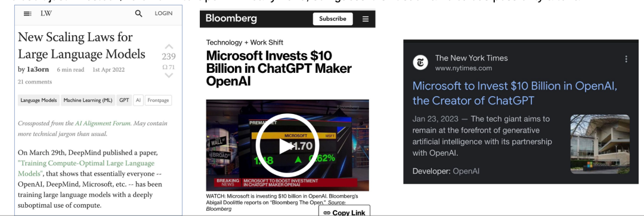This screenshot has width=644, height=216.
Task: Click the New York Times logo icon
Action: 420,63
